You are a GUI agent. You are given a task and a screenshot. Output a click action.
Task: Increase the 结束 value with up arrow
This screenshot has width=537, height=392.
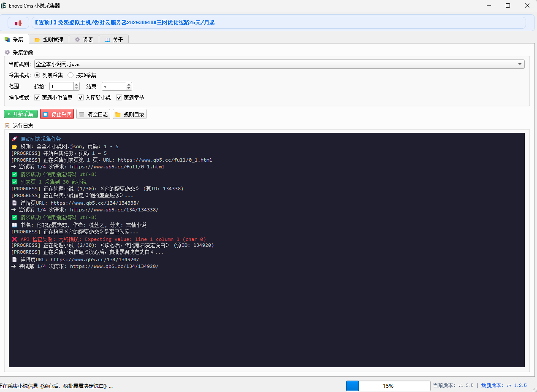(129, 84)
